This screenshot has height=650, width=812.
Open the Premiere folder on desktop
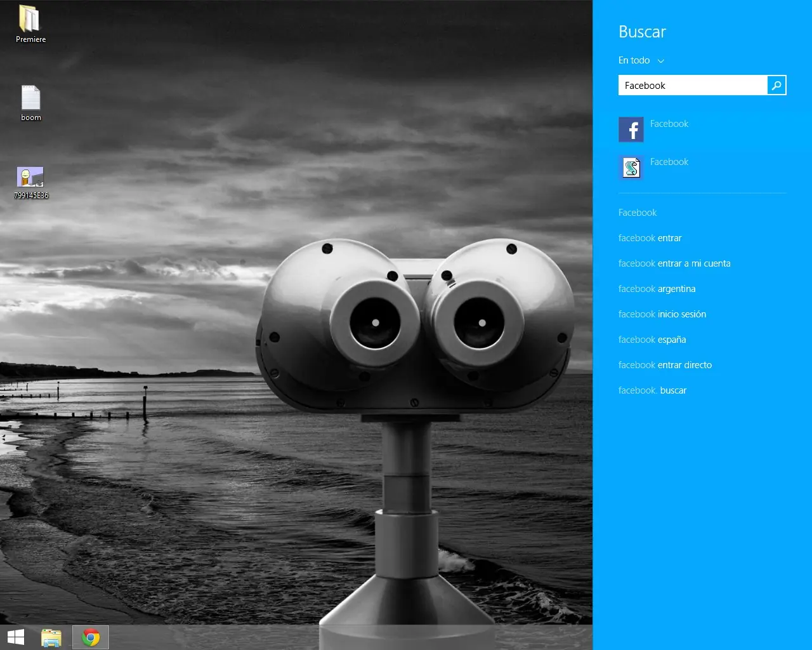coord(30,24)
